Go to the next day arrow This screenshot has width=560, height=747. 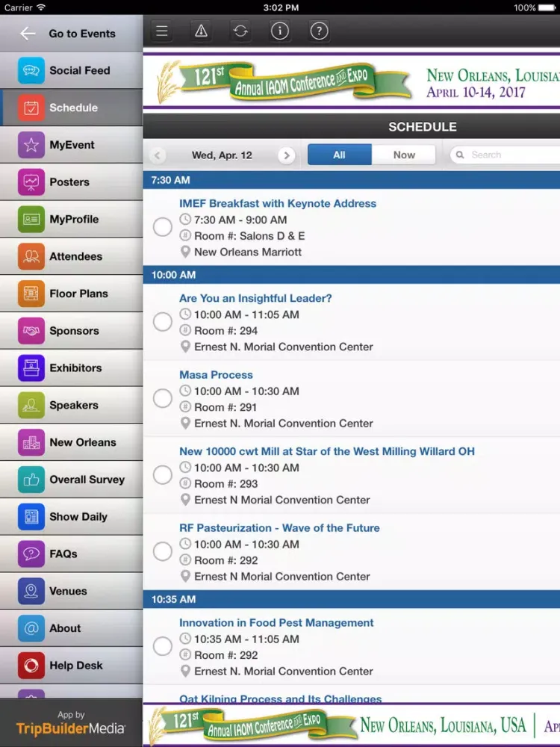(286, 155)
